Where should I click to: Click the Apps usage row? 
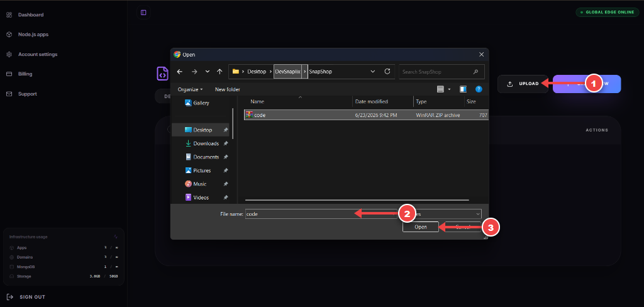coord(64,248)
